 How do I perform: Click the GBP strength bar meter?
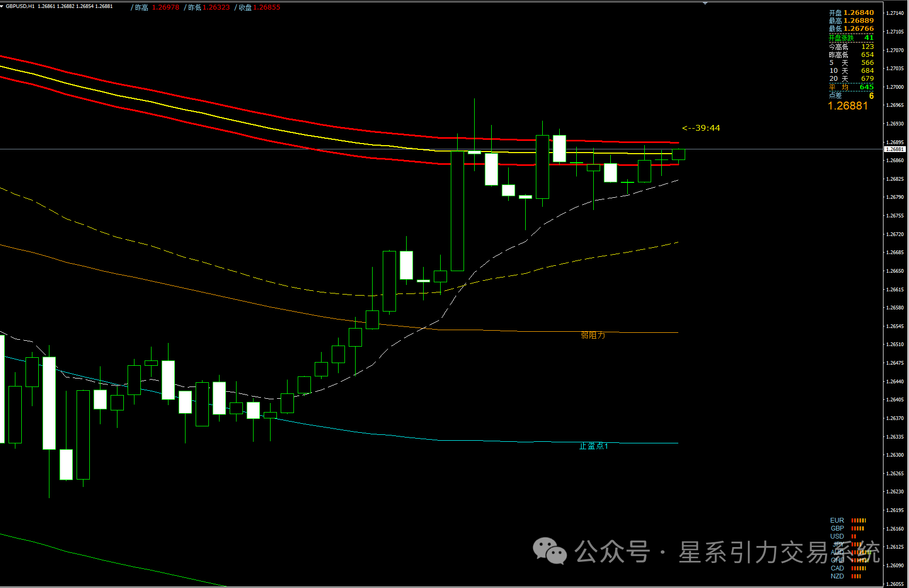click(857, 528)
